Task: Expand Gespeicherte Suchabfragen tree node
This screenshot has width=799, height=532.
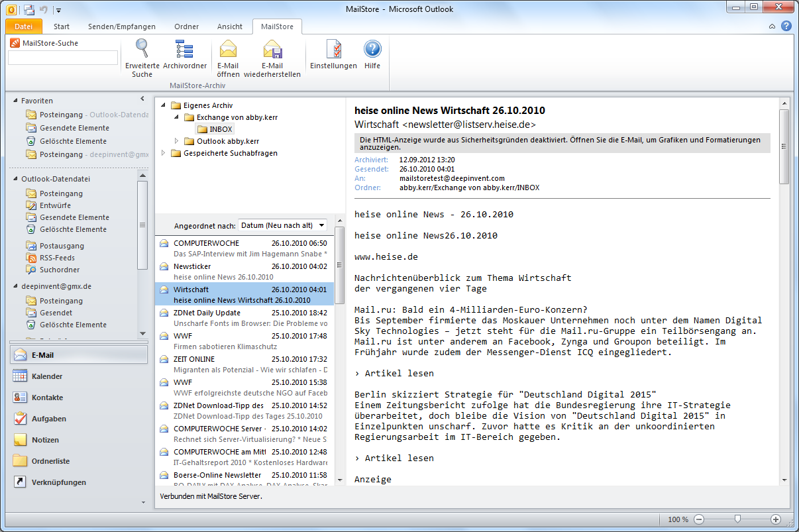Action: pyautogui.click(x=164, y=153)
